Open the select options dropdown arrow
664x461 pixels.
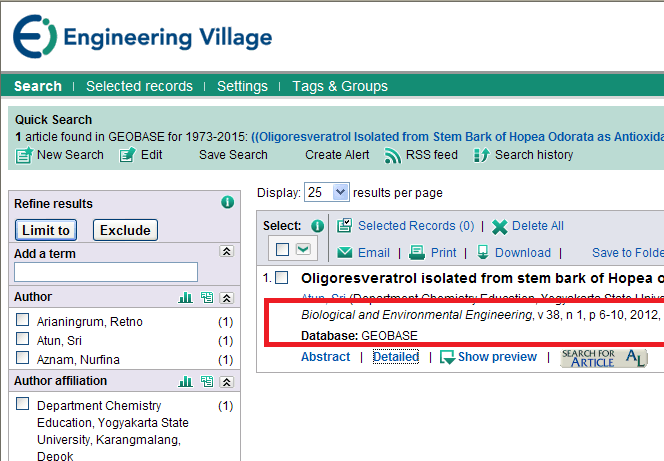pyautogui.click(x=303, y=249)
